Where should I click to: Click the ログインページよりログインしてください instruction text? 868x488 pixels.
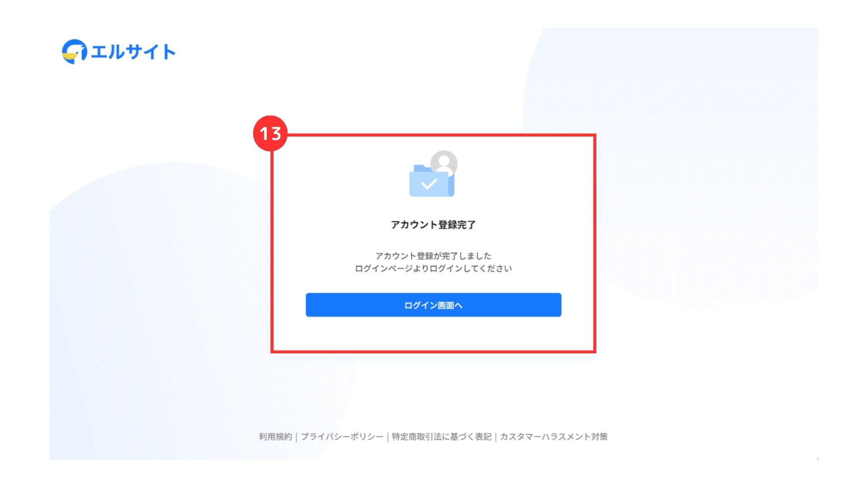pyautogui.click(x=433, y=268)
